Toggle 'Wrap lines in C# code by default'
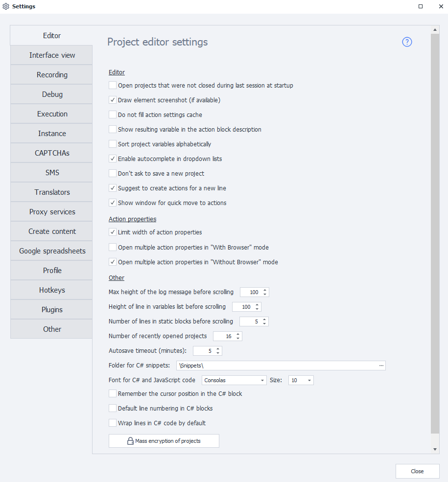The height and width of the screenshot is (482, 448). [x=113, y=423]
